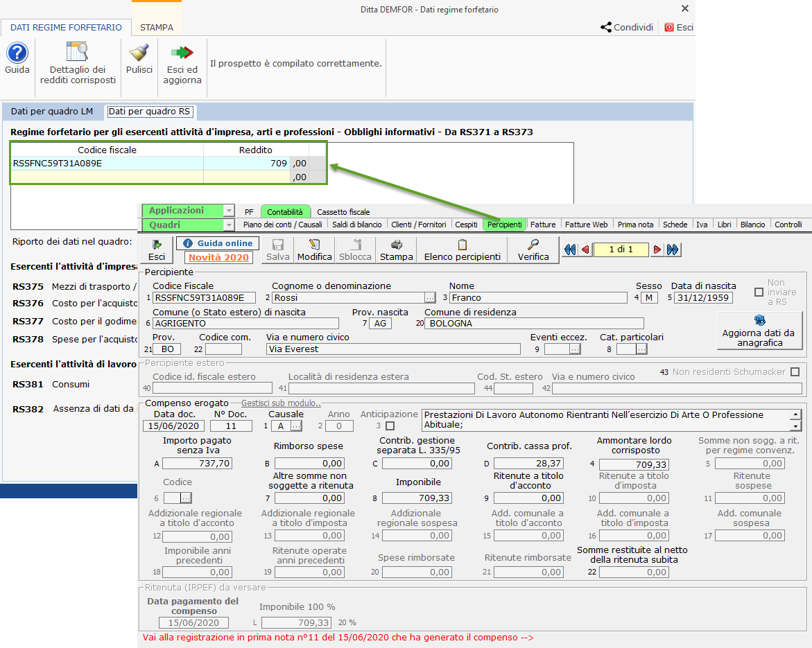Toggle Non inviare a RS checkbox
The height and width of the screenshot is (648, 812).
[759, 292]
